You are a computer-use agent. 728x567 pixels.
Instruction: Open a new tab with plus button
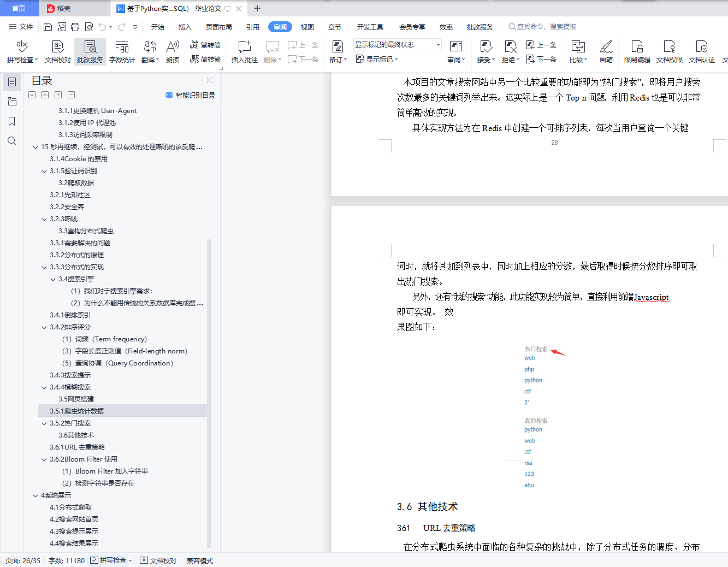tap(257, 8)
